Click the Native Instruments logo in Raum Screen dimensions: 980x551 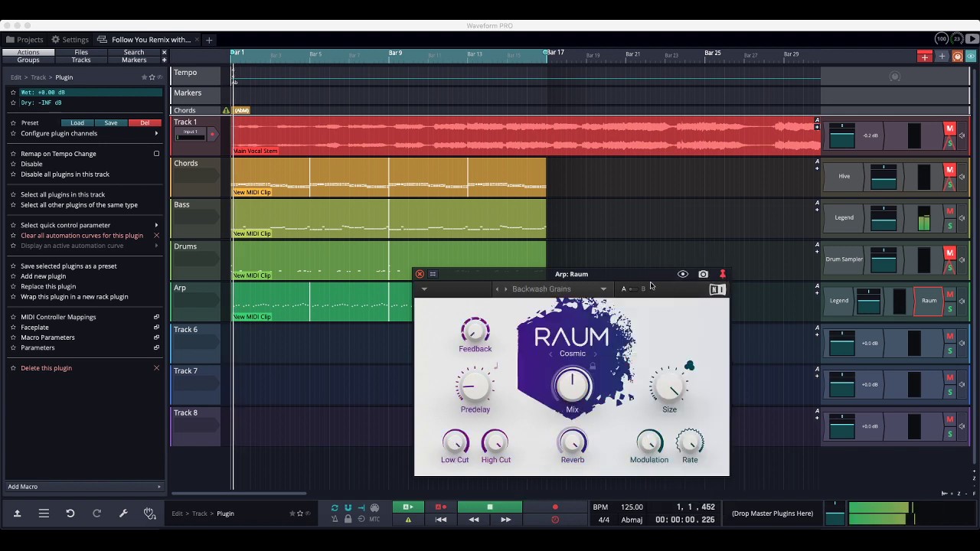717,289
